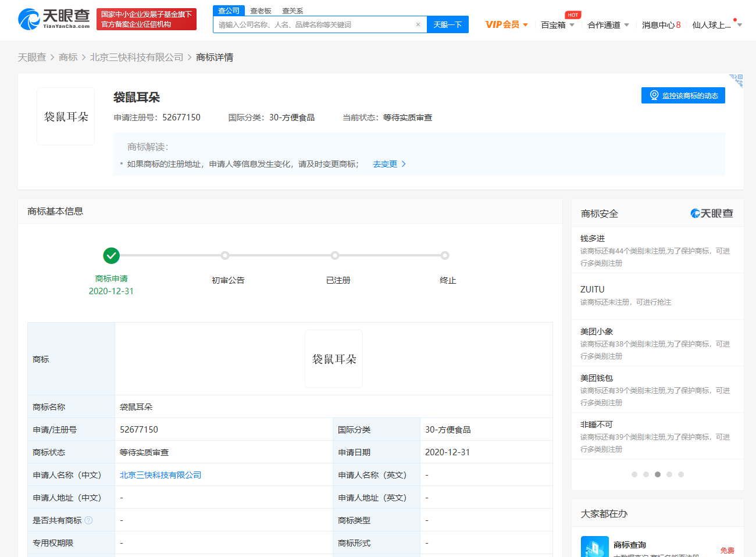Image resolution: width=756 pixels, height=557 pixels.
Task: Go to 天眼查 in the breadcrumb
Action: tap(32, 57)
